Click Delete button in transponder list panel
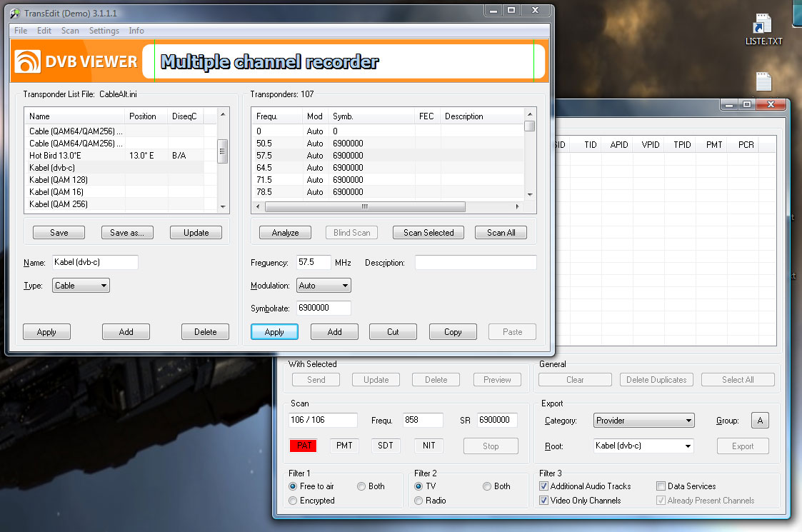 [205, 332]
